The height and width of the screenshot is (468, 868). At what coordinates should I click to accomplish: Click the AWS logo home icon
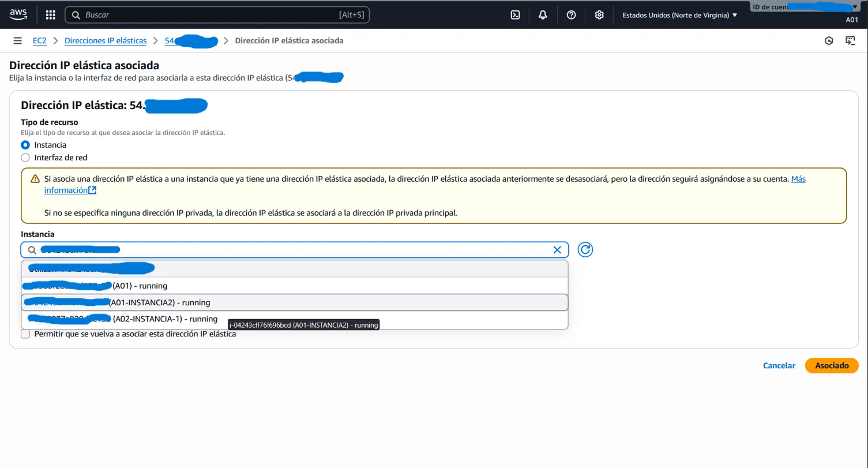click(x=18, y=14)
